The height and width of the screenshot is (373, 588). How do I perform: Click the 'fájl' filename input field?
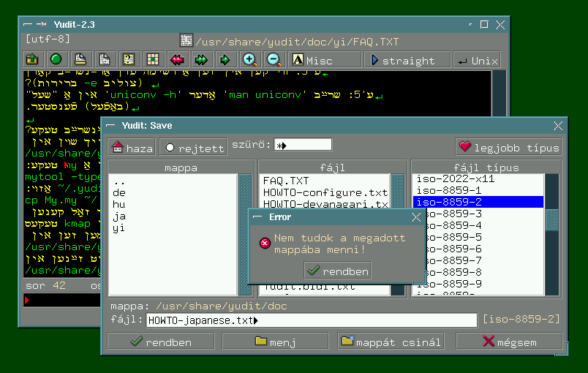[310, 320]
